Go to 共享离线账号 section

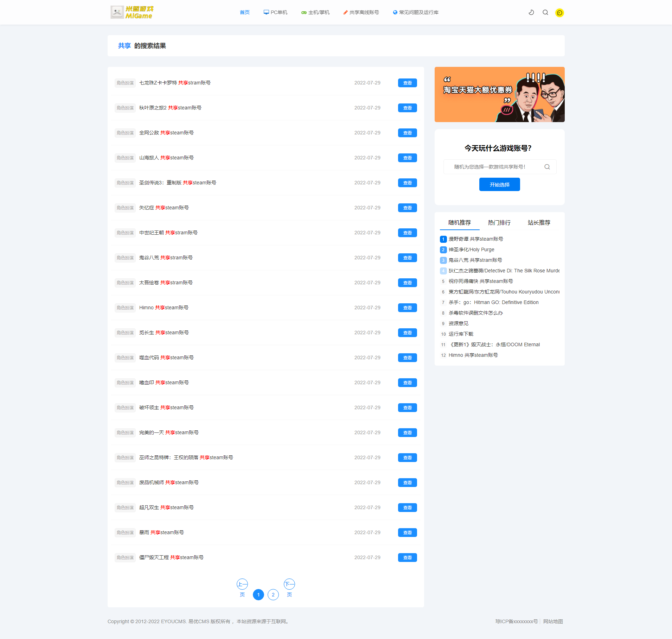coord(361,12)
